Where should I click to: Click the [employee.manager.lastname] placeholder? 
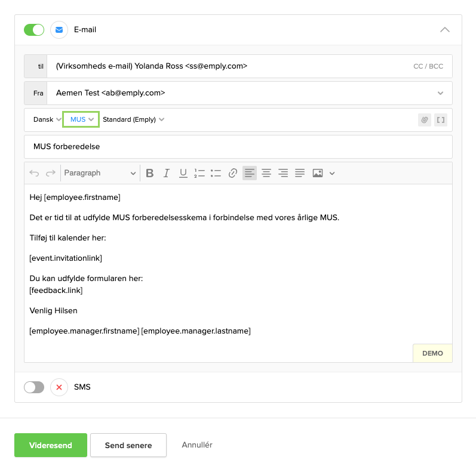click(196, 331)
